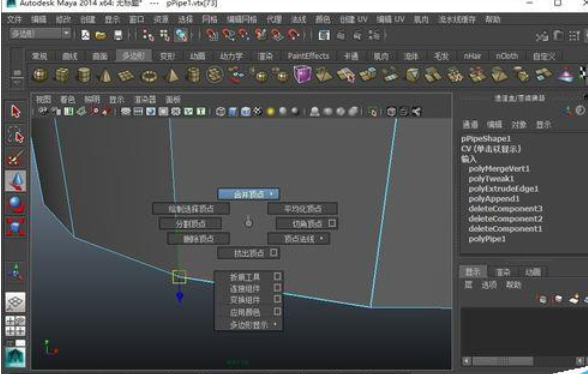Open channel box 通道 menu

(470, 125)
